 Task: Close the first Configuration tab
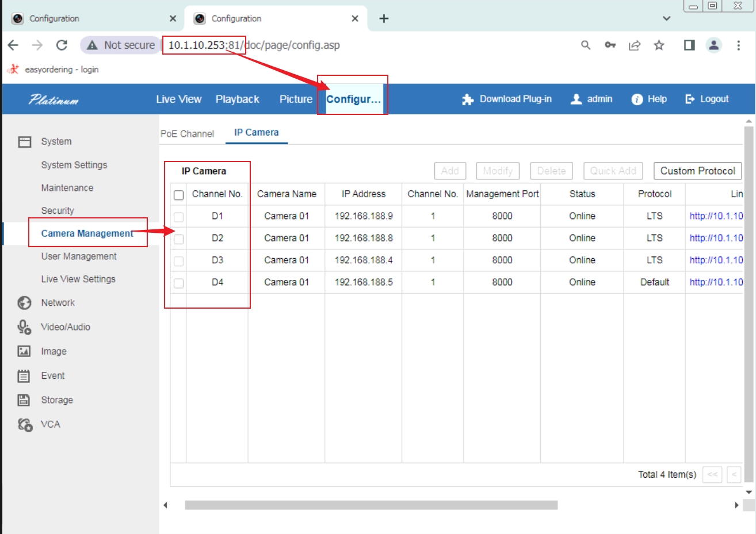click(173, 18)
